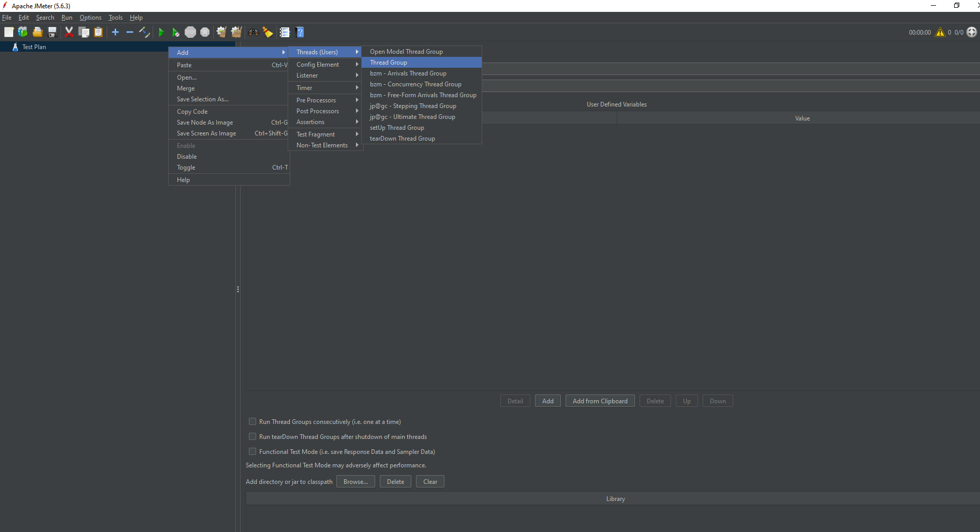Open the File menu
This screenshot has height=532, width=980.
[x=7, y=18]
